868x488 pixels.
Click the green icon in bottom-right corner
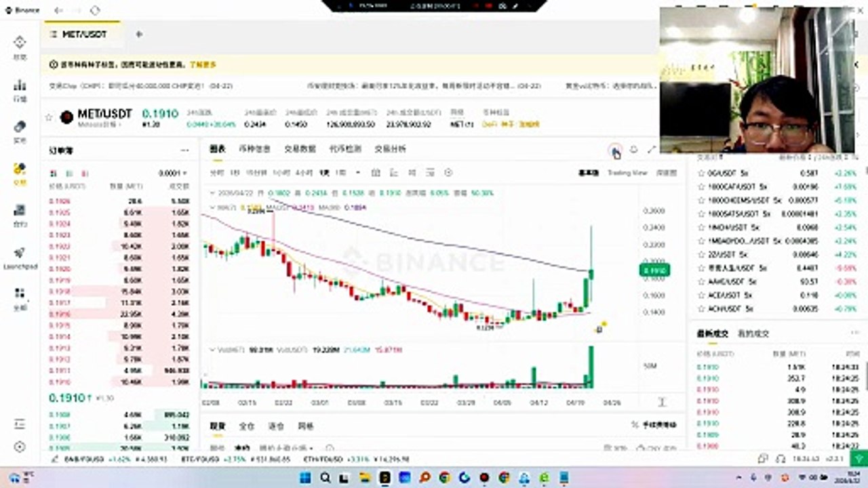pyautogui.click(x=859, y=459)
